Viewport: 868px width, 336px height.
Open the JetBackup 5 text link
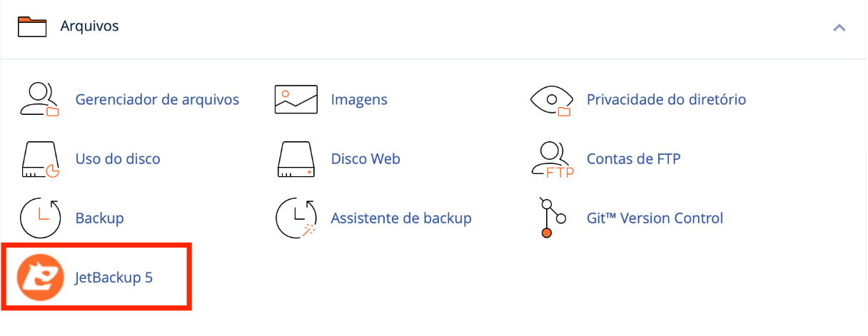coord(114,278)
